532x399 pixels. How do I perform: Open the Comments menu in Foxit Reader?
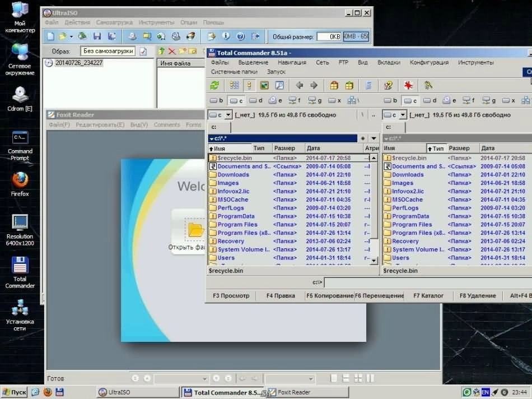click(166, 124)
